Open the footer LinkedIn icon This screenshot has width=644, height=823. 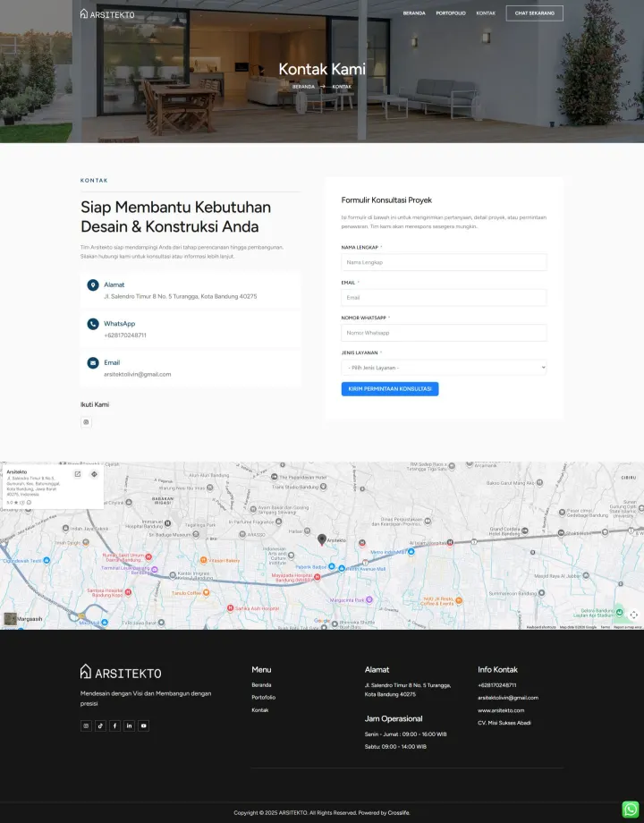129,725
